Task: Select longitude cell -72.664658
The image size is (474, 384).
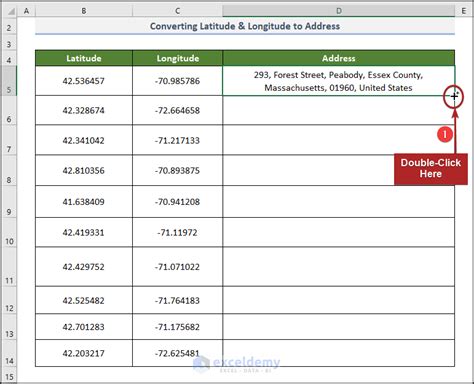Action: point(177,111)
